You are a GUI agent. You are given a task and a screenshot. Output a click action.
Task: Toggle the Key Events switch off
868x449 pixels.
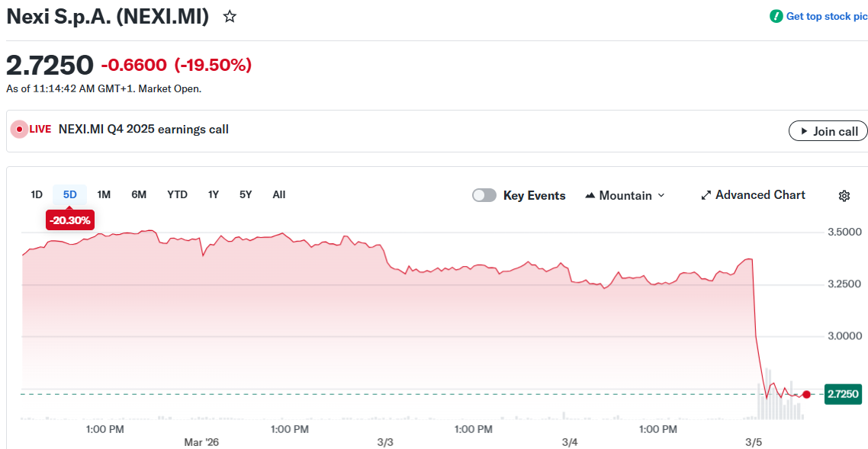point(484,195)
